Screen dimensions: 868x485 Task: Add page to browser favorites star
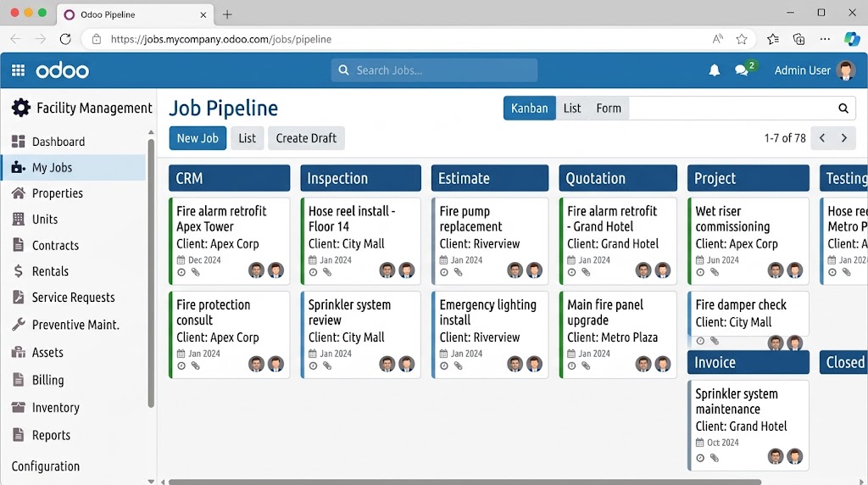742,39
